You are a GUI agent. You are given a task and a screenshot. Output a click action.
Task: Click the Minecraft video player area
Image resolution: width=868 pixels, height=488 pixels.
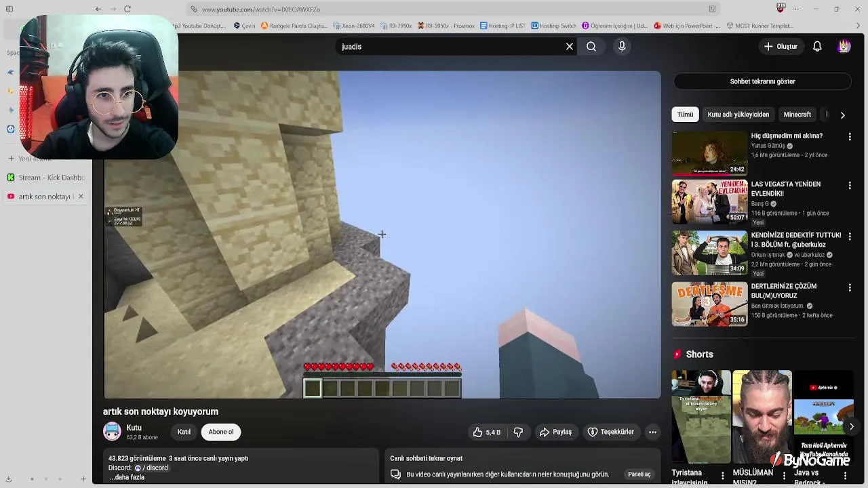point(382,235)
